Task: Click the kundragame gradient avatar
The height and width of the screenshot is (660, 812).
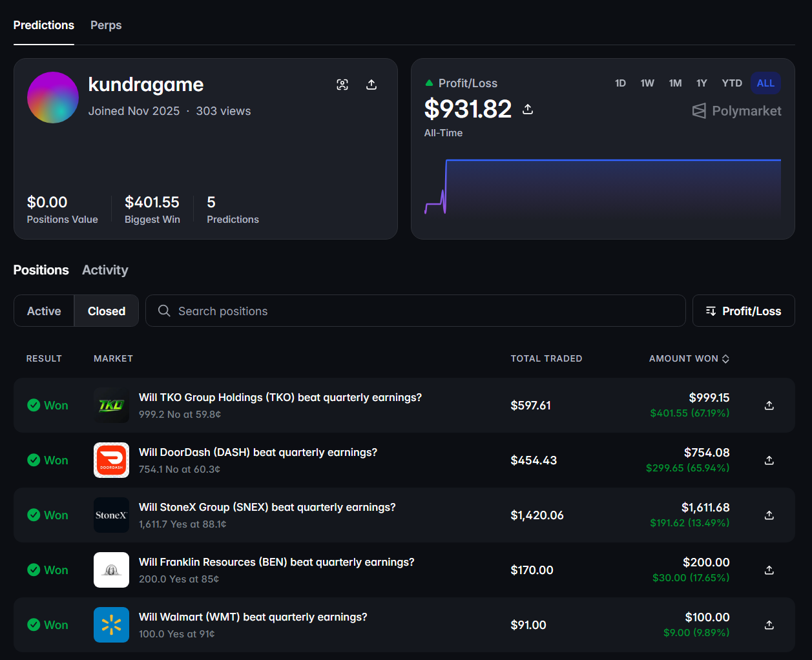Action: coord(53,98)
